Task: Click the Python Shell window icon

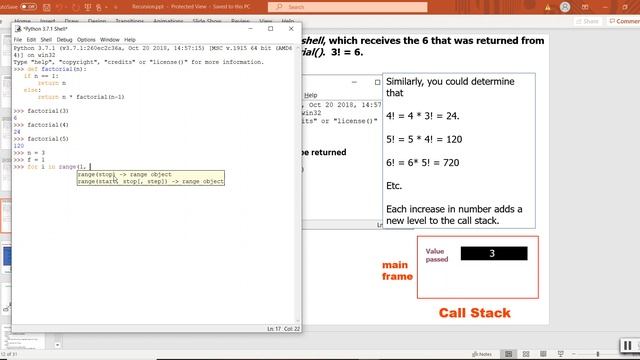Action: (18, 29)
